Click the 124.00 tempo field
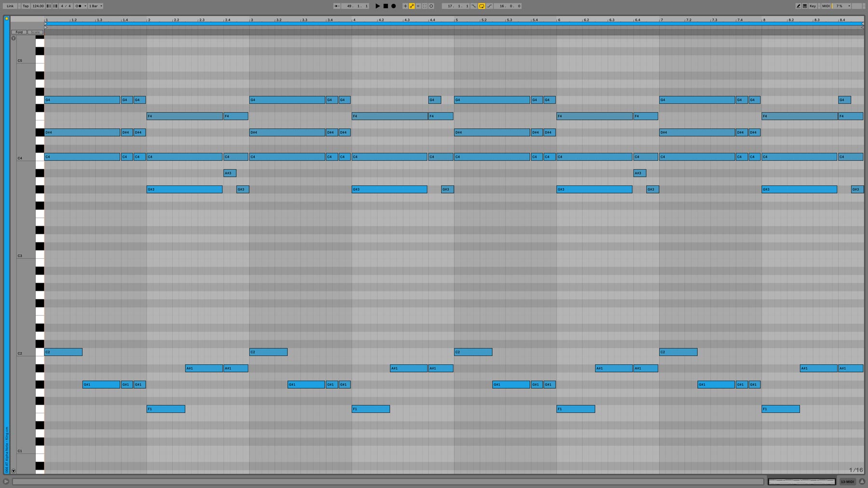 point(38,6)
